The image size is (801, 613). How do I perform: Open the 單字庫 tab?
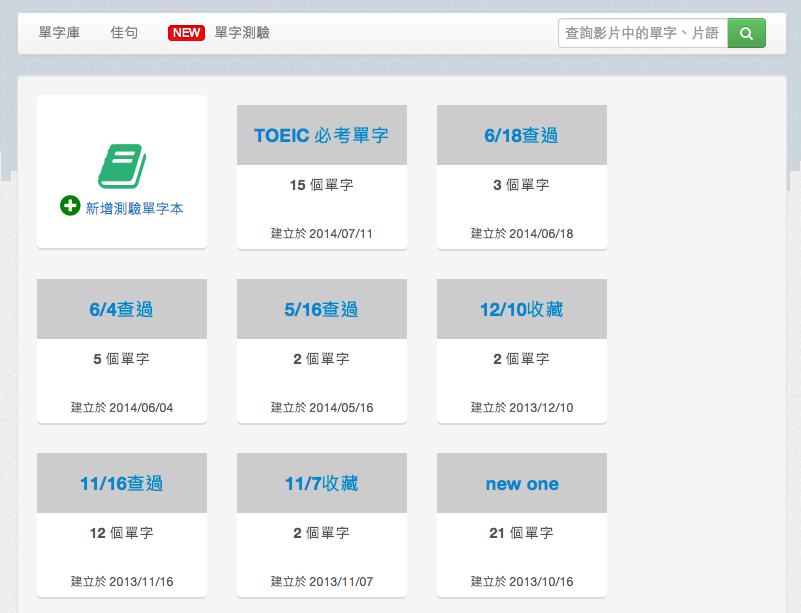coord(59,33)
